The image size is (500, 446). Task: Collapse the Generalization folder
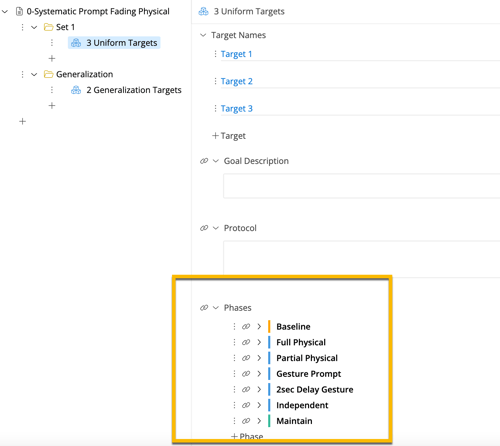34,74
